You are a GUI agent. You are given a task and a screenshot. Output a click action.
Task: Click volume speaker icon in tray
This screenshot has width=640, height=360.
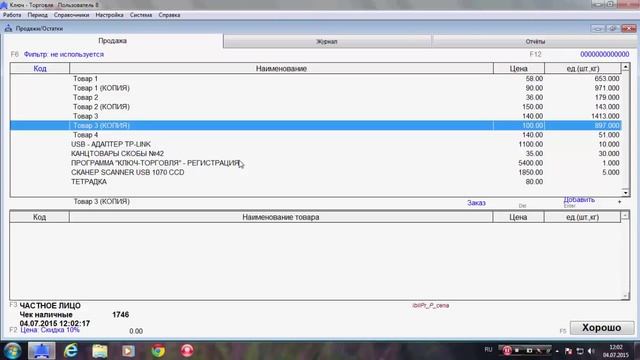coord(591,351)
